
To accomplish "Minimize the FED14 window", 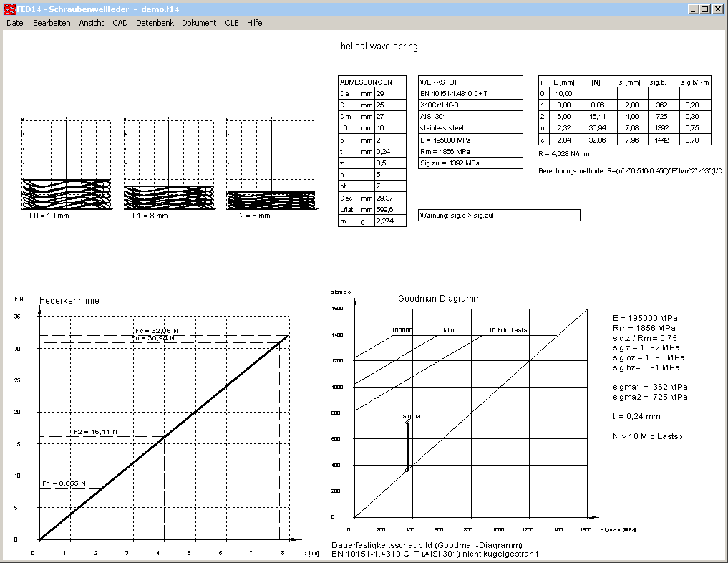I will [693, 9].
